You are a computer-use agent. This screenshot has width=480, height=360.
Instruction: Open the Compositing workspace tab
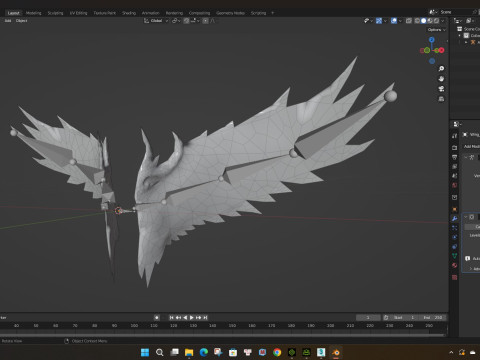199,13
